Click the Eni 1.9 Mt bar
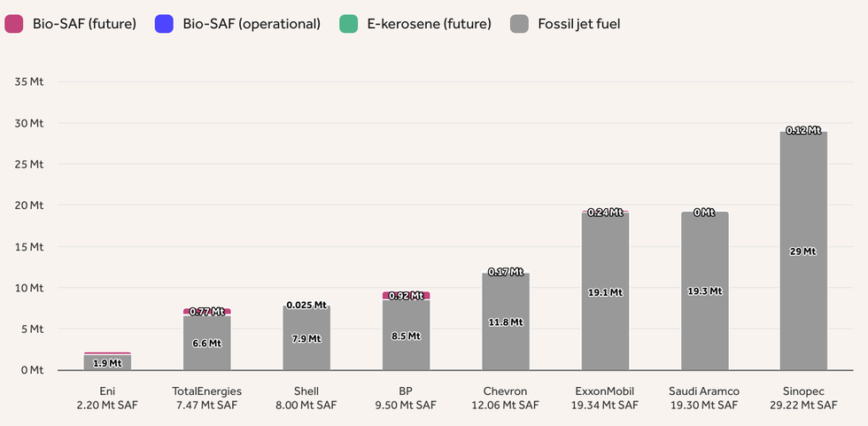The image size is (868, 426). [107, 362]
